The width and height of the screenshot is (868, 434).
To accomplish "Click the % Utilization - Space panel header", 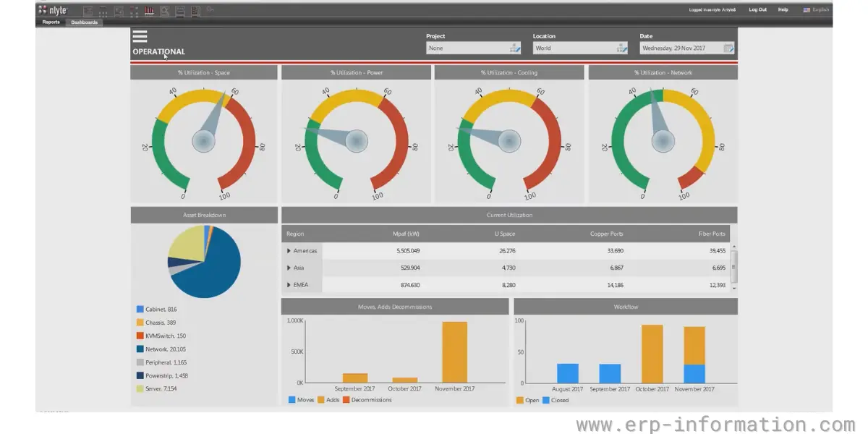I will (204, 72).
